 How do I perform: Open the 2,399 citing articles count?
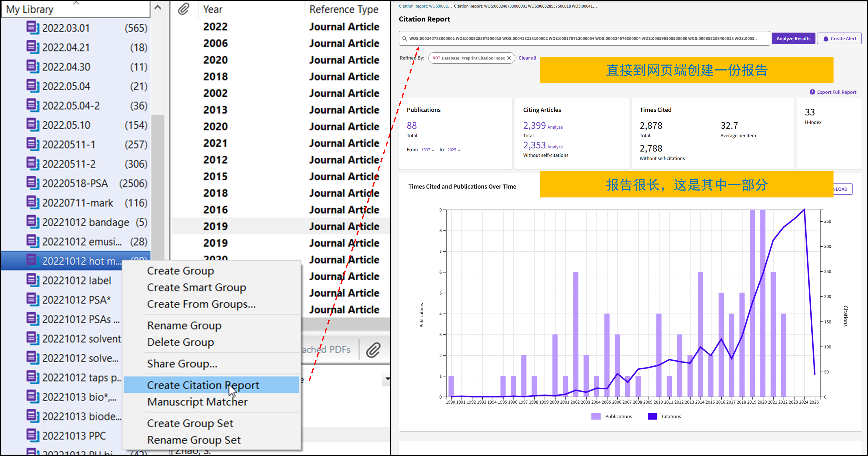click(x=534, y=125)
